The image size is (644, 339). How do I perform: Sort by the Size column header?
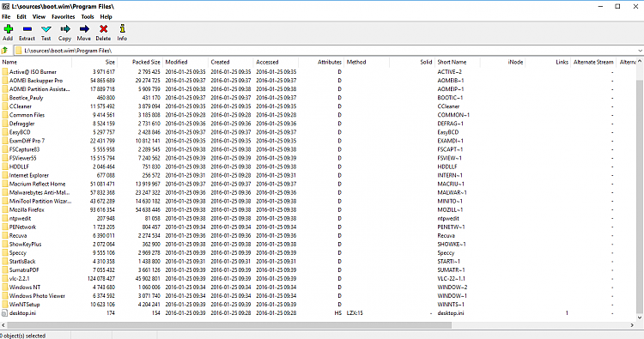94,62
